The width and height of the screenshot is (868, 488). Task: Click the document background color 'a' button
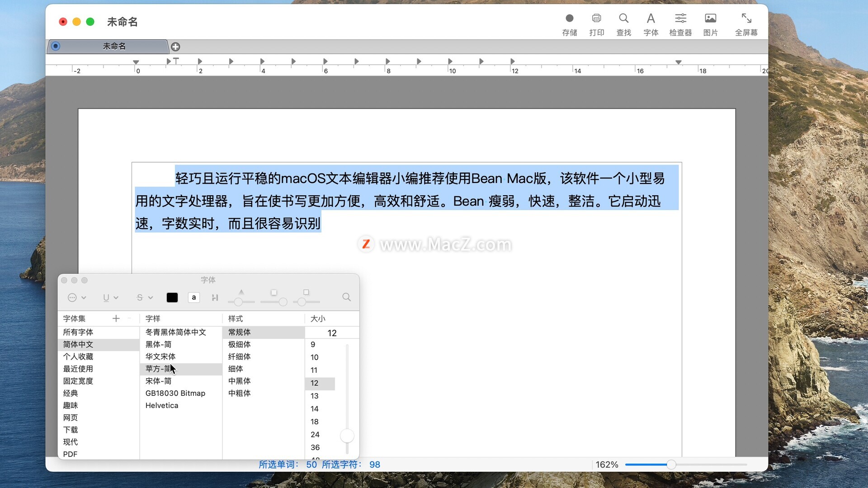[x=194, y=297]
